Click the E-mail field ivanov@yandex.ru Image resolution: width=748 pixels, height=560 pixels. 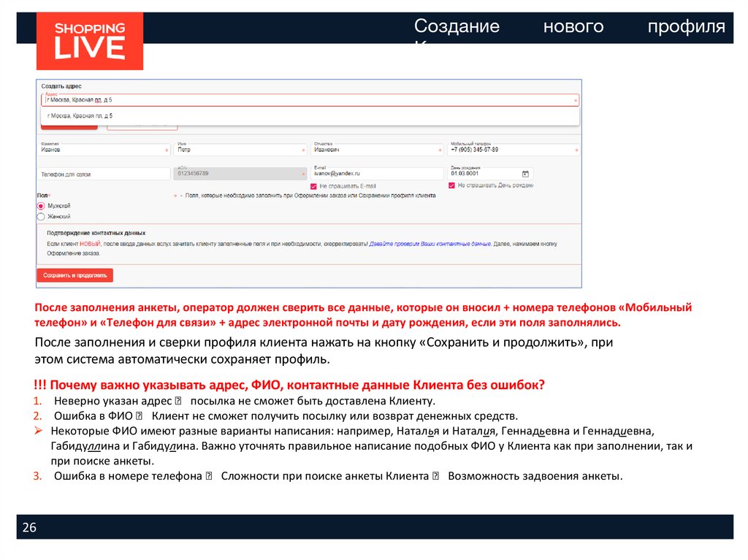click(377, 174)
